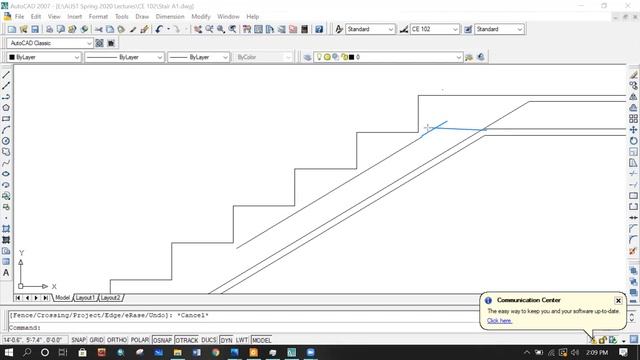Activate the Erase tool in Modify toolbar
Image resolution: width=640 pixels, height=360 pixels.
pos(633,75)
